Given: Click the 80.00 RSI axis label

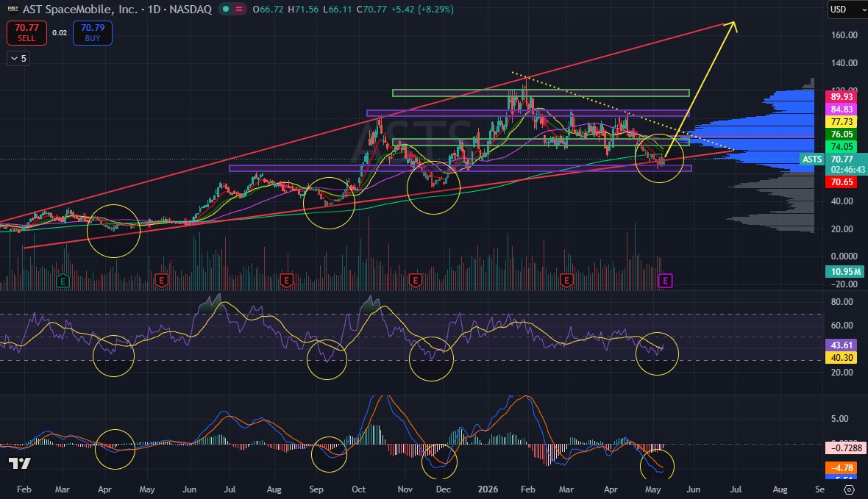Looking at the screenshot, I should pos(842,302).
